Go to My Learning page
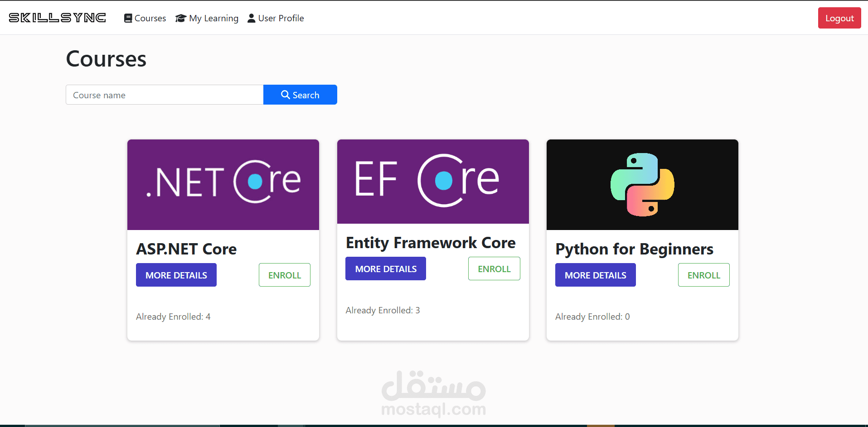The width and height of the screenshot is (868, 427). (x=207, y=18)
